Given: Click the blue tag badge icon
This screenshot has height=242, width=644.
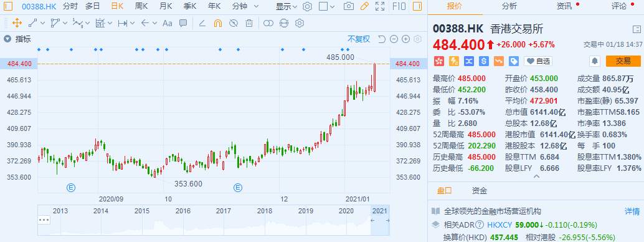Looking at the screenshot, I should coord(513,61).
